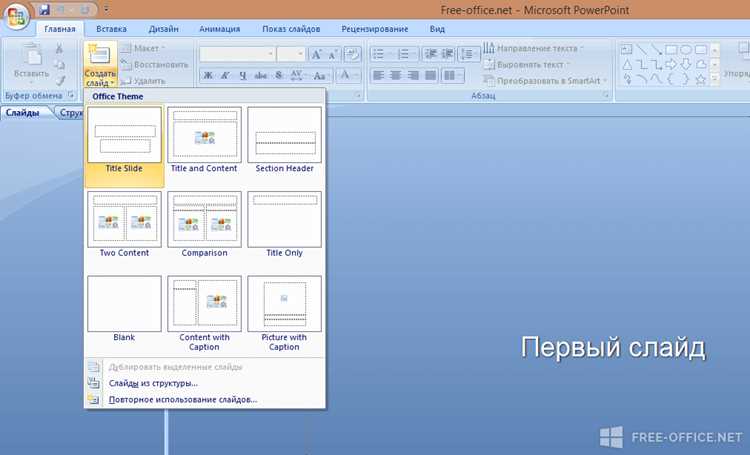Open the columns dropdown
Viewport: 750px width, 455px height.
(x=452, y=76)
